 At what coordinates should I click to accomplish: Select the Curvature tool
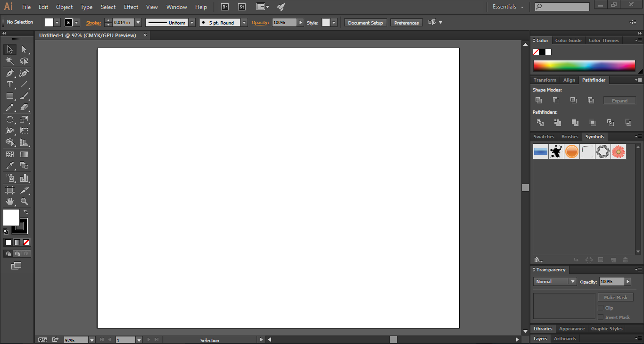(25, 73)
